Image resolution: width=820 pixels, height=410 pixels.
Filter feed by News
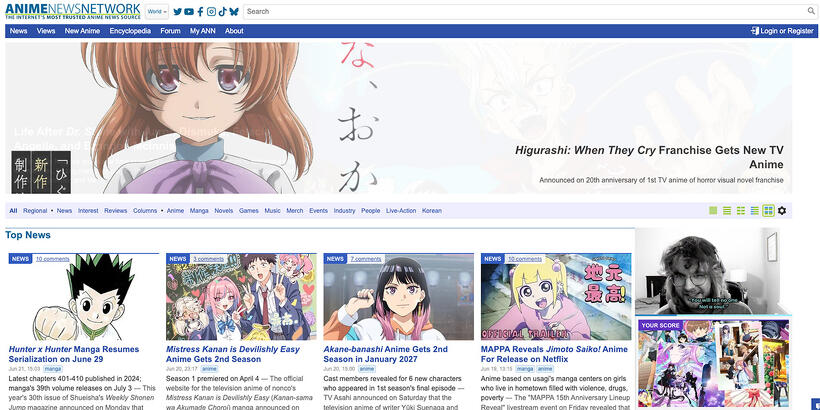pos(64,211)
